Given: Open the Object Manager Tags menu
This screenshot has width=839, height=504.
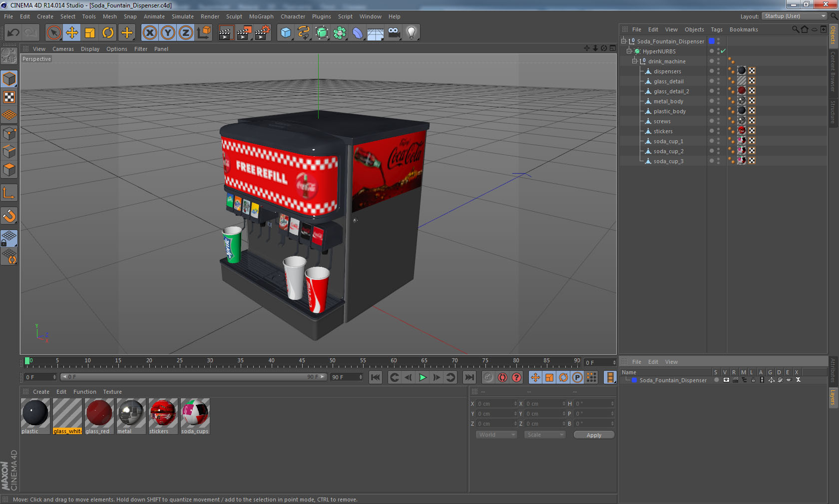Looking at the screenshot, I should pyautogui.click(x=717, y=29).
